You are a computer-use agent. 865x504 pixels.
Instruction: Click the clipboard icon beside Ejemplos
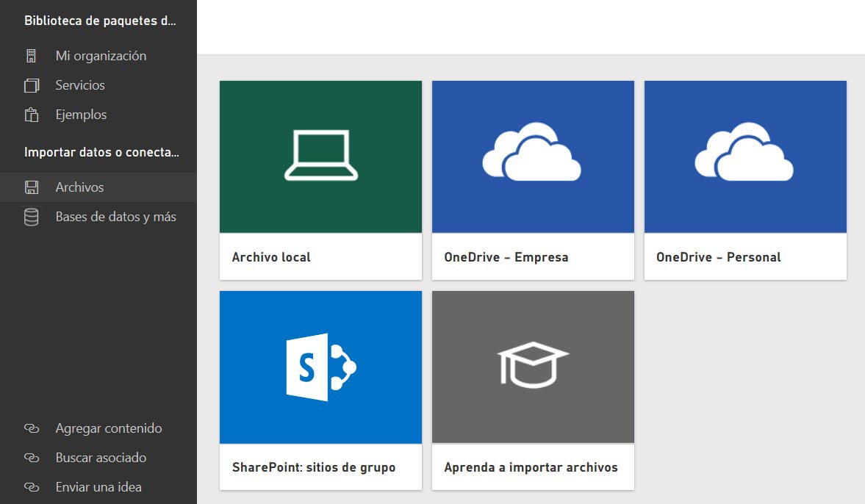coord(32,115)
